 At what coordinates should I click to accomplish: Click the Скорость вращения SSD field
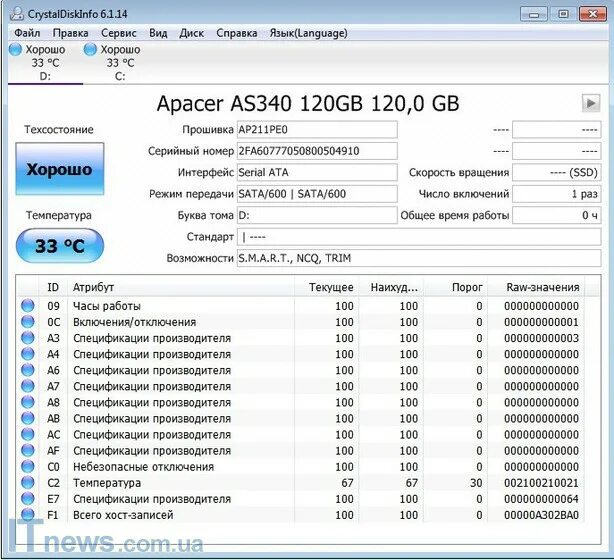click(x=556, y=172)
